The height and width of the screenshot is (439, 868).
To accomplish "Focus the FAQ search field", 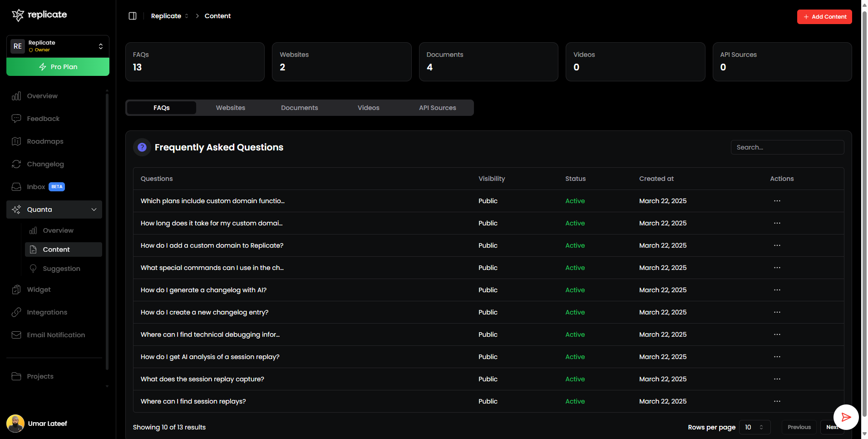I will [787, 147].
